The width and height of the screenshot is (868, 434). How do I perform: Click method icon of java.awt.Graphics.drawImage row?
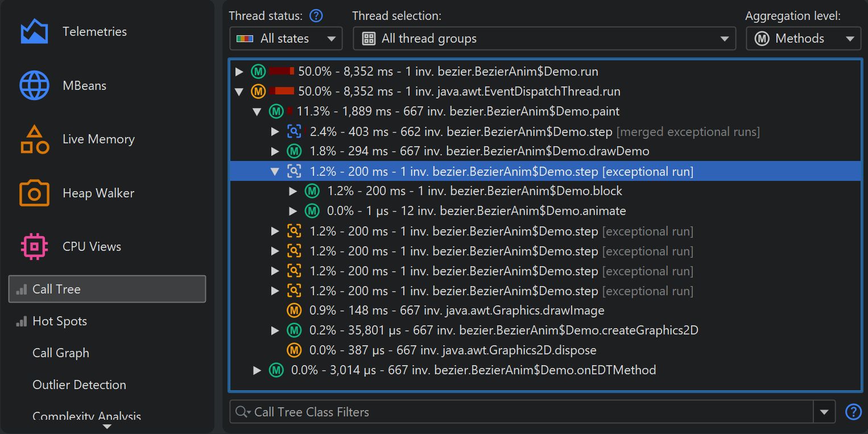pyautogui.click(x=294, y=311)
